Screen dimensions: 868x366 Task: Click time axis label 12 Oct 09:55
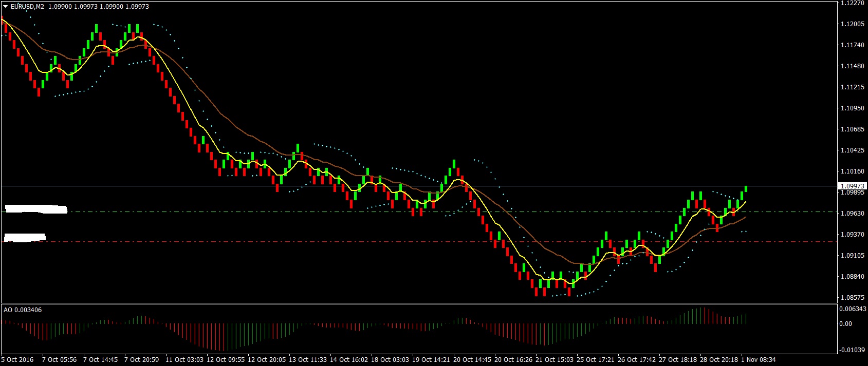[225, 360]
